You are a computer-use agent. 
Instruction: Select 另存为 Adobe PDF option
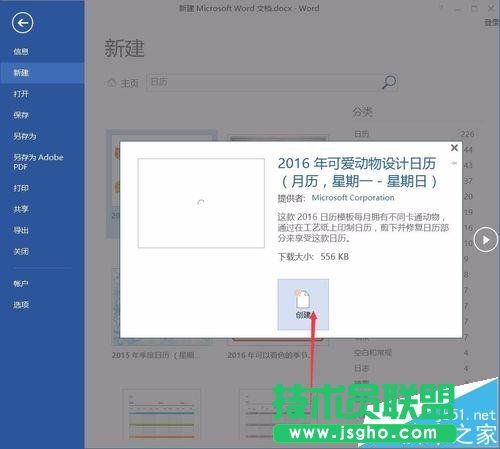point(38,162)
